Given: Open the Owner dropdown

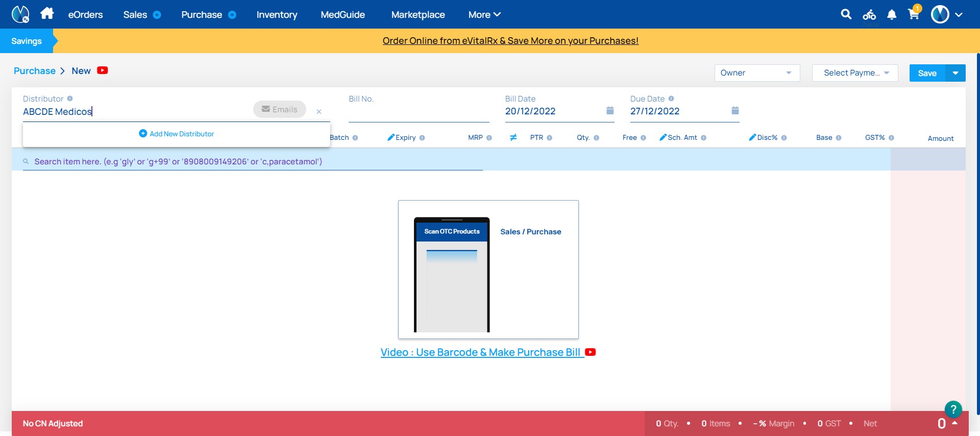Looking at the screenshot, I should click(x=757, y=73).
